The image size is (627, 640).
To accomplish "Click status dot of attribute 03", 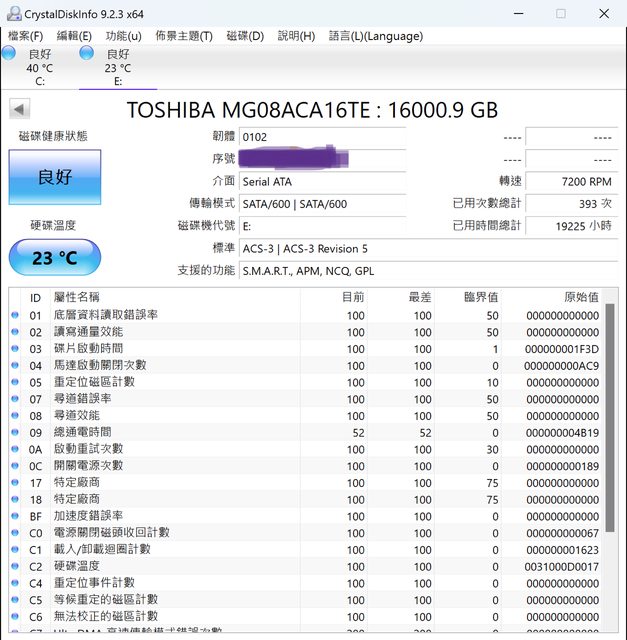I will 15,349.
